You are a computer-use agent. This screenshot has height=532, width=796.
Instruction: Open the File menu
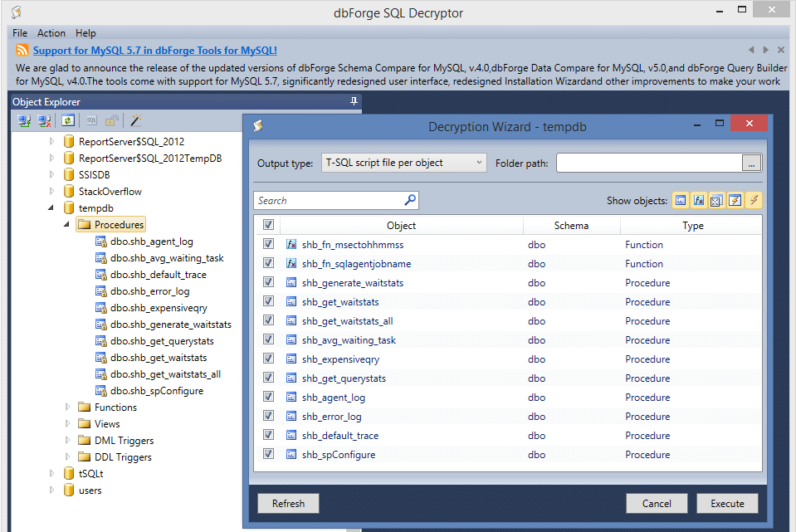(20, 33)
